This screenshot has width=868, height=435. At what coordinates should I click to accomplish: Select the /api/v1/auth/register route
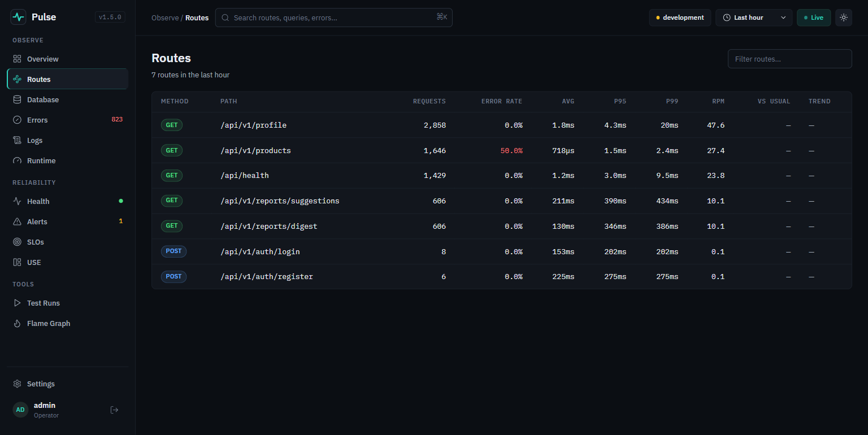[x=501, y=277]
